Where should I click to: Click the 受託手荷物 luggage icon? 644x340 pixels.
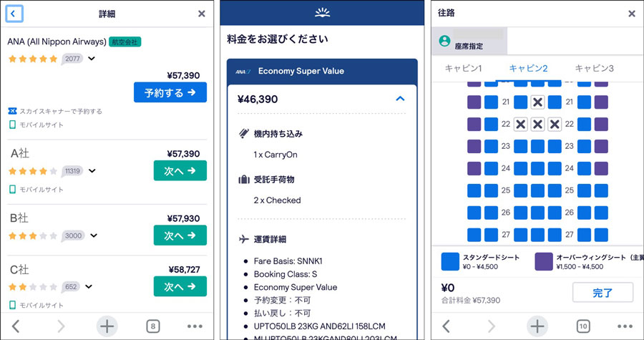[x=244, y=180]
